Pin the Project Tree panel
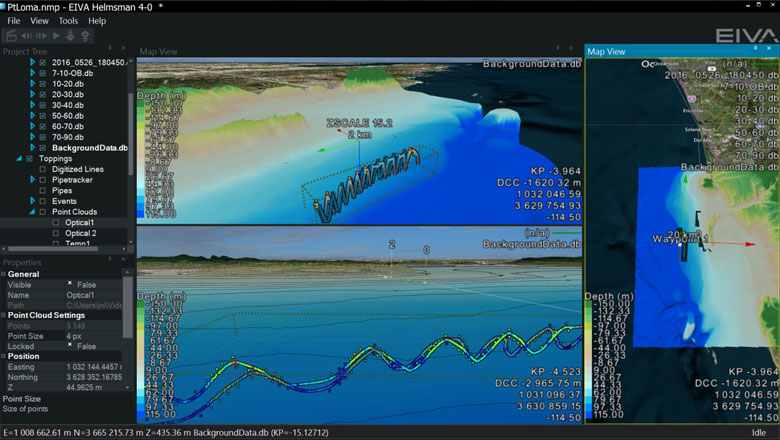The height and width of the screenshot is (440, 780). pyautogui.click(x=110, y=48)
